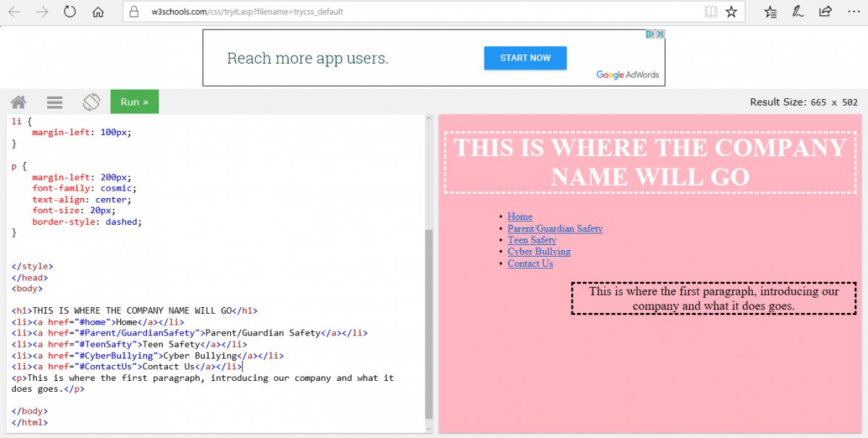This screenshot has height=438, width=868.
Task: Go to browser home page icon
Action: point(98,12)
